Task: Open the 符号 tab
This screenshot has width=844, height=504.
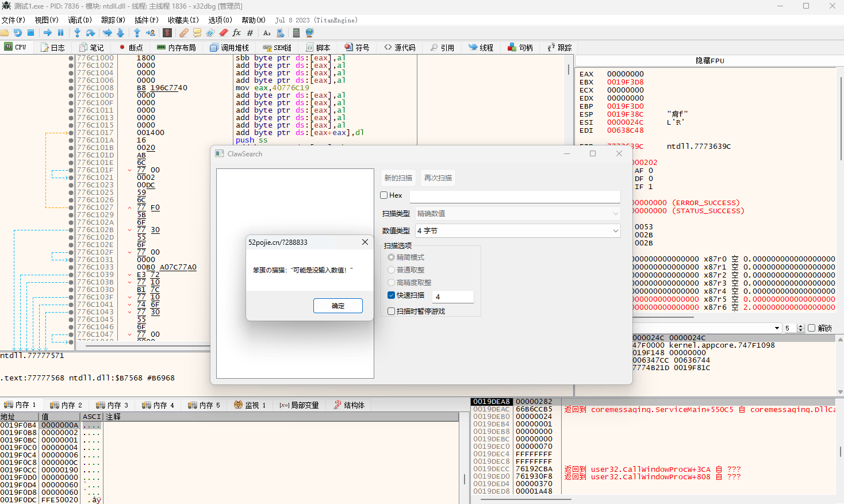Action: [x=357, y=48]
